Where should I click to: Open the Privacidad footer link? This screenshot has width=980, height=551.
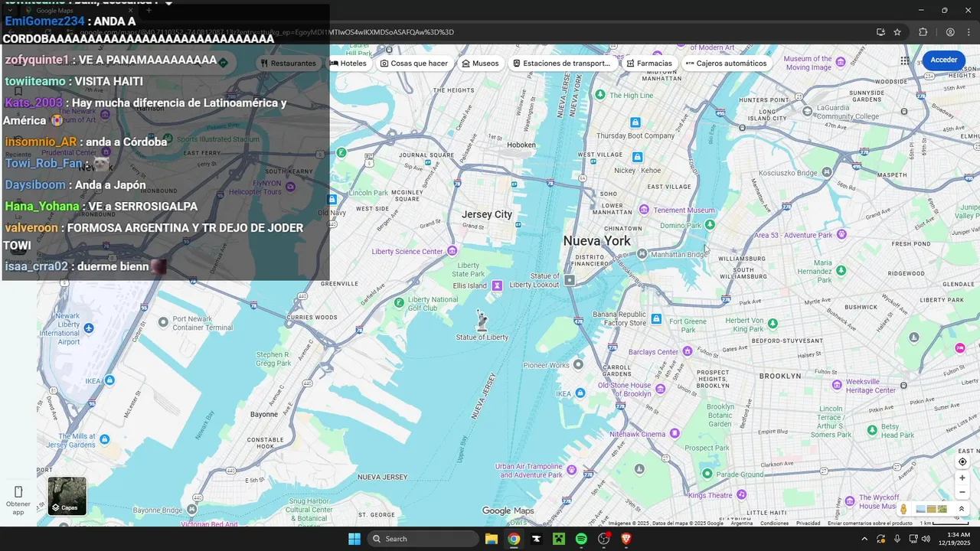[808, 523]
